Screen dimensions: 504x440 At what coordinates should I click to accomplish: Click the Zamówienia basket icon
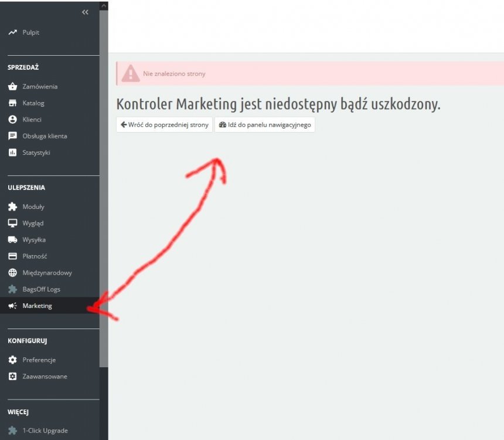point(12,86)
